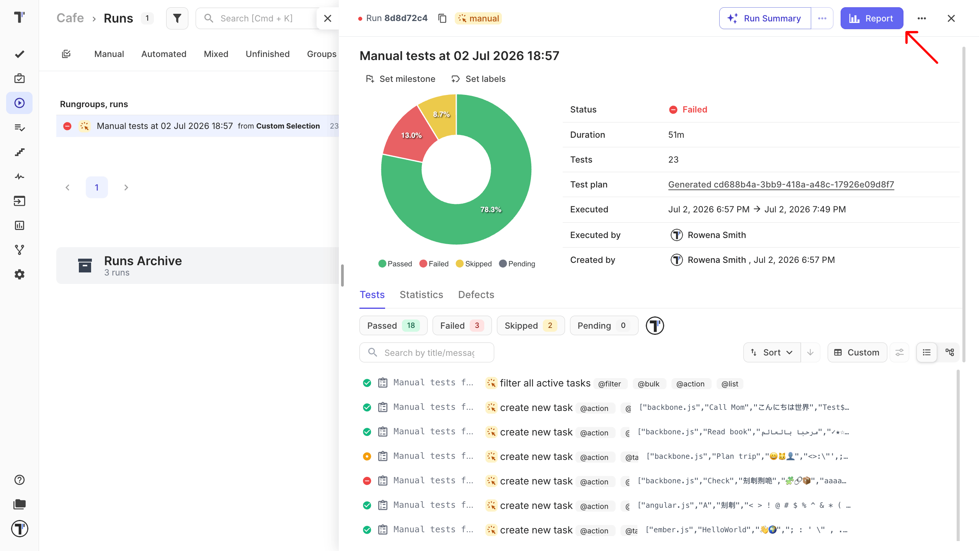This screenshot has width=980, height=551.
Task: Open the Pulse activity sidebar icon
Action: (20, 176)
